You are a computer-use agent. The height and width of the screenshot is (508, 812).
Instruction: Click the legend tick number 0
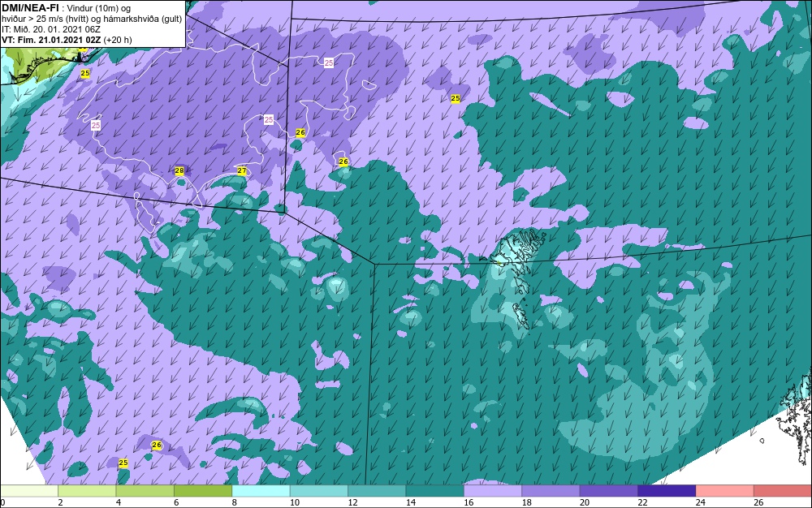click(x=2, y=502)
